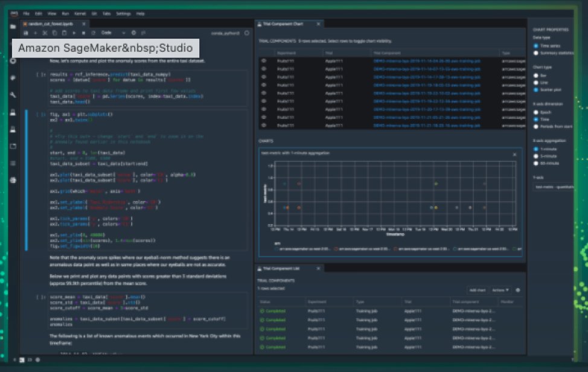Open the Settings menu

[123, 14]
